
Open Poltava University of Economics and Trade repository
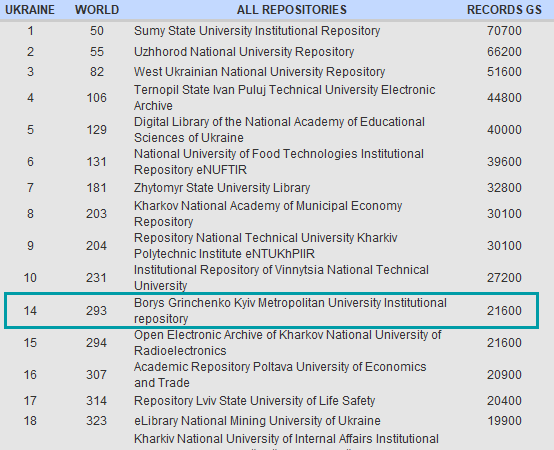pyautogui.click(x=280, y=375)
